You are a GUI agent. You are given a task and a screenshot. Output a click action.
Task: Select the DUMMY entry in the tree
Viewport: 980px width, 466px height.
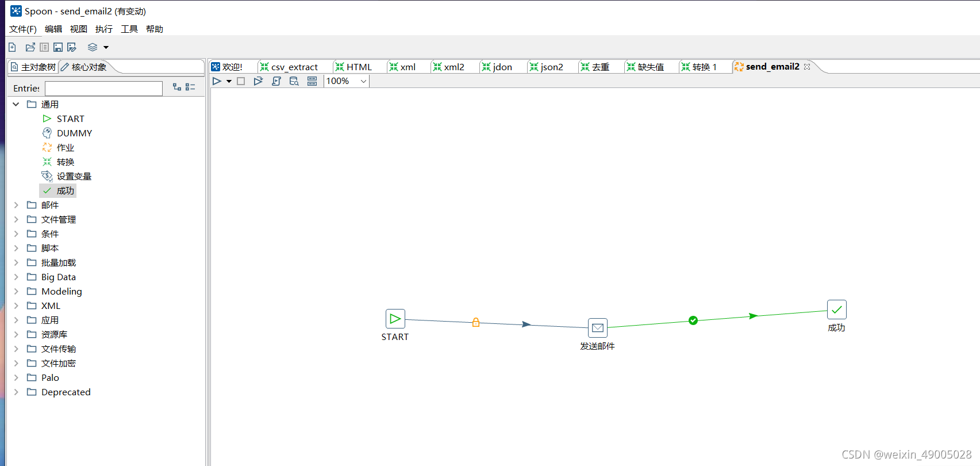point(74,133)
